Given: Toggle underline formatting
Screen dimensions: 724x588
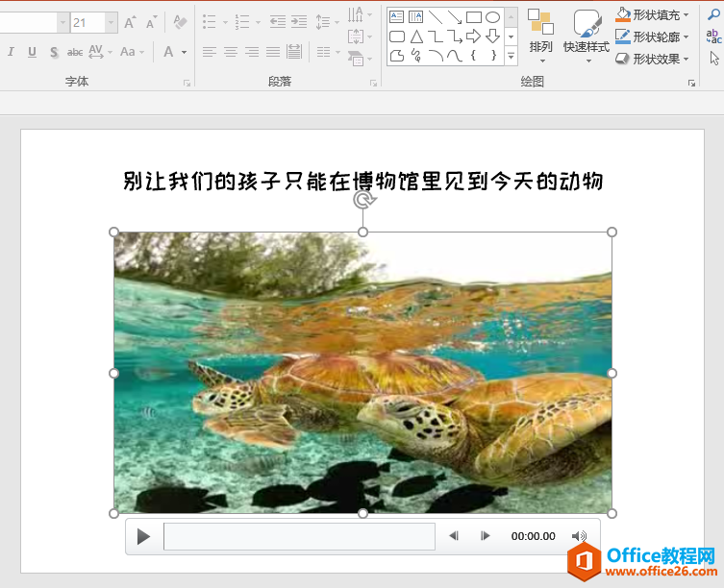Looking at the screenshot, I should pos(32,52).
